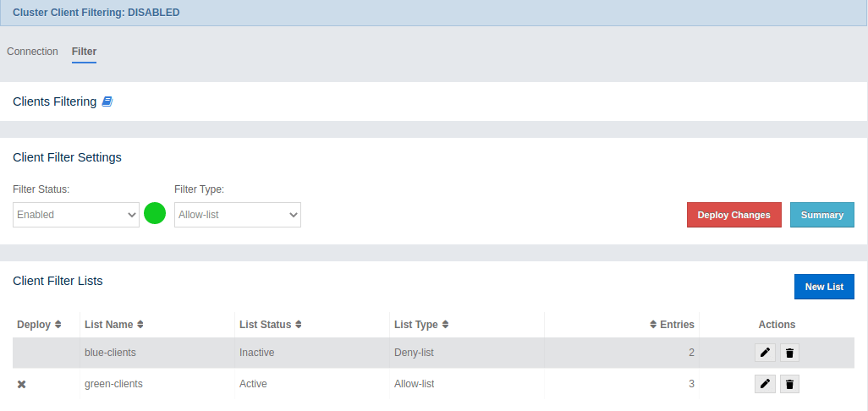Delete the blue-clients list with trash icon
The height and width of the screenshot is (411, 868).
point(789,353)
